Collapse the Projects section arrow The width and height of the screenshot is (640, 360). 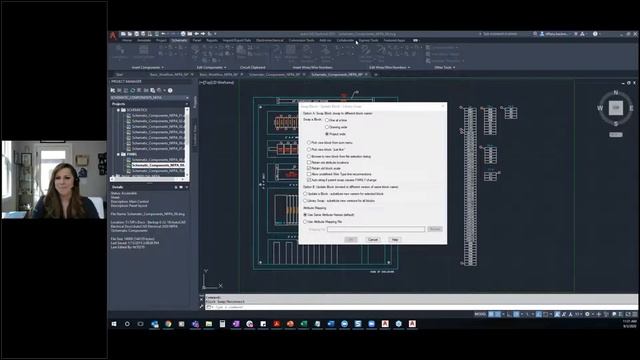point(187,104)
